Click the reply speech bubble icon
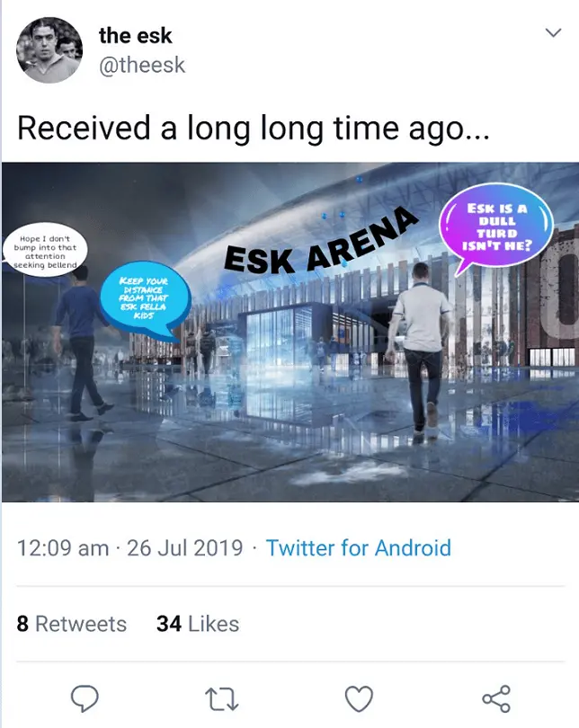 point(84,697)
